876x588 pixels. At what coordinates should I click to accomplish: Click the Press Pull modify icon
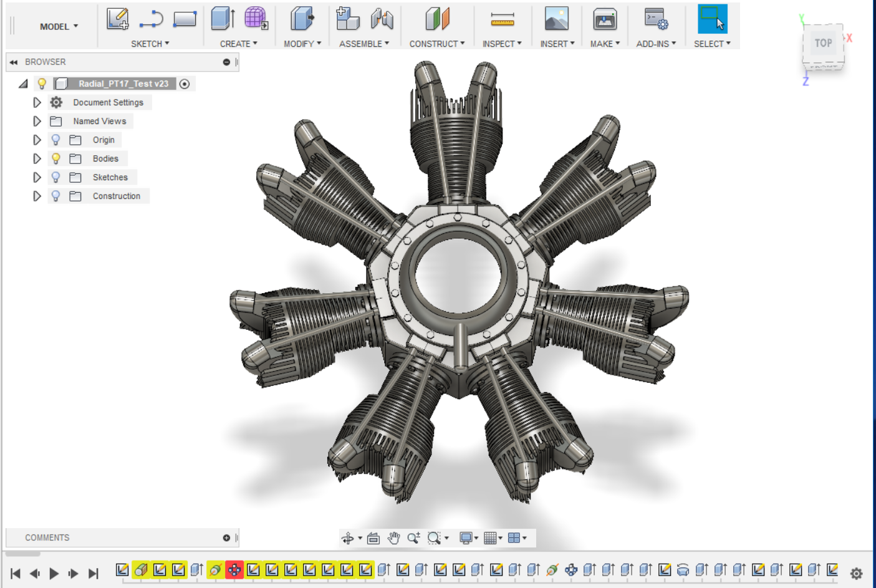302,19
